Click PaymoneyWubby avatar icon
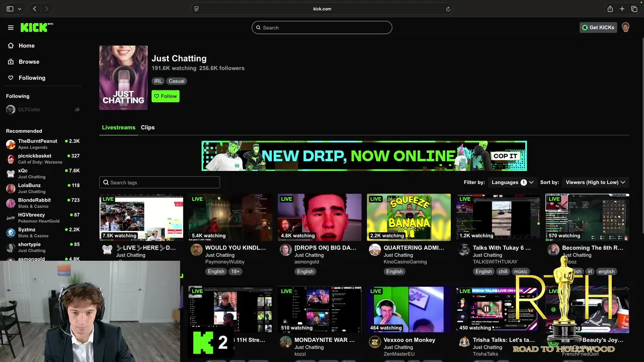This screenshot has height=362, width=644. pyautogui.click(x=196, y=250)
